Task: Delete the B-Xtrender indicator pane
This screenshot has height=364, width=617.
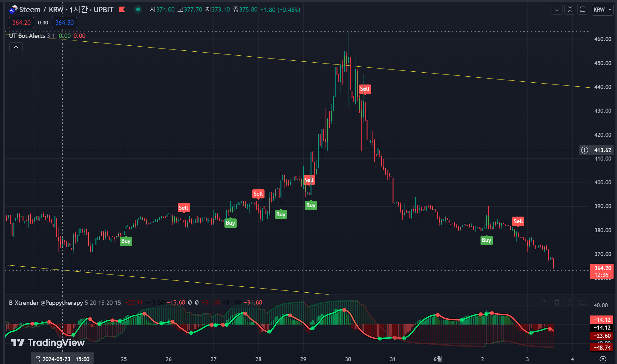Action: (x=557, y=302)
